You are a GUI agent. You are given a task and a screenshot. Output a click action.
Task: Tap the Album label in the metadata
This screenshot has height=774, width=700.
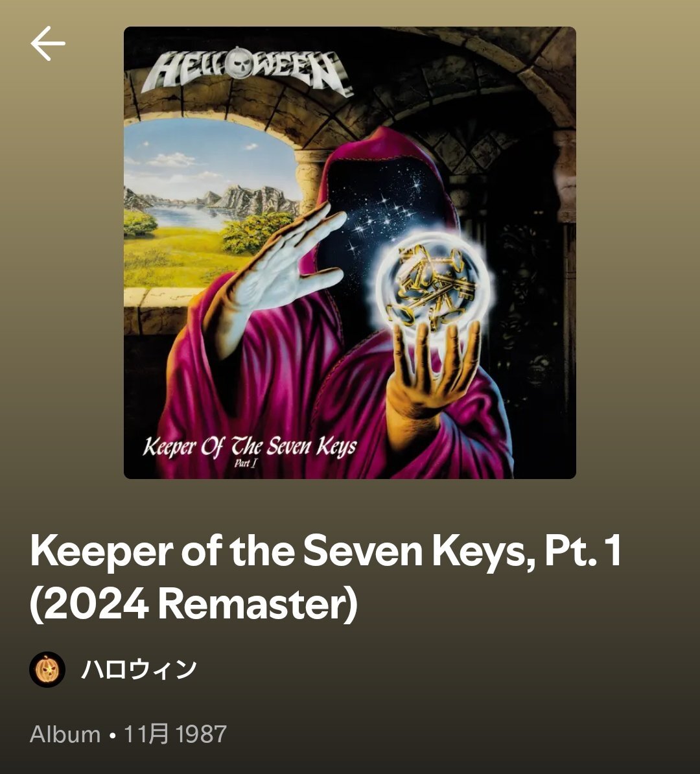coord(65,734)
